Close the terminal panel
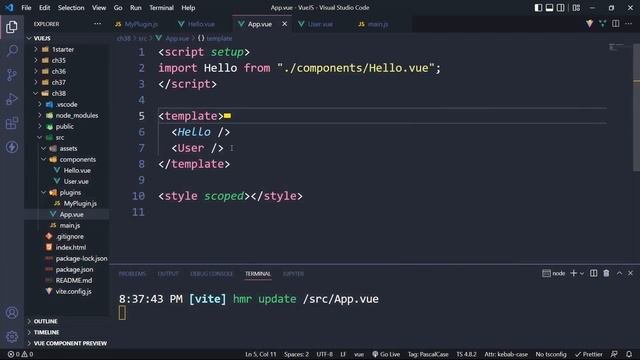This screenshot has width=640, height=360. coord(630,273)
